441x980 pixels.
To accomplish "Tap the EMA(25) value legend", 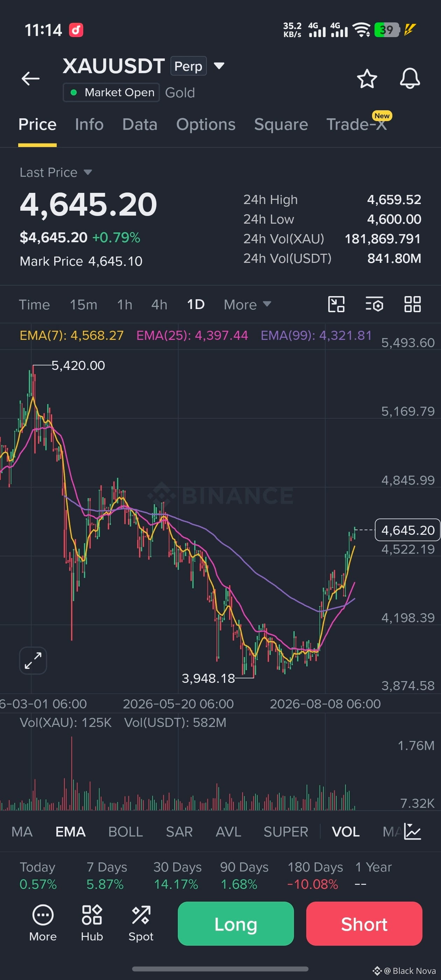I will point(192,335).
